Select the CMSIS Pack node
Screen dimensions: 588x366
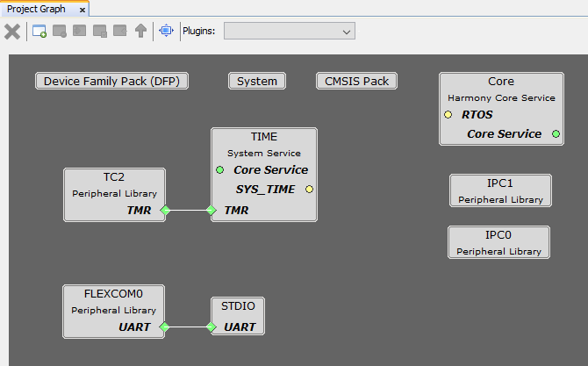[356, 82]
